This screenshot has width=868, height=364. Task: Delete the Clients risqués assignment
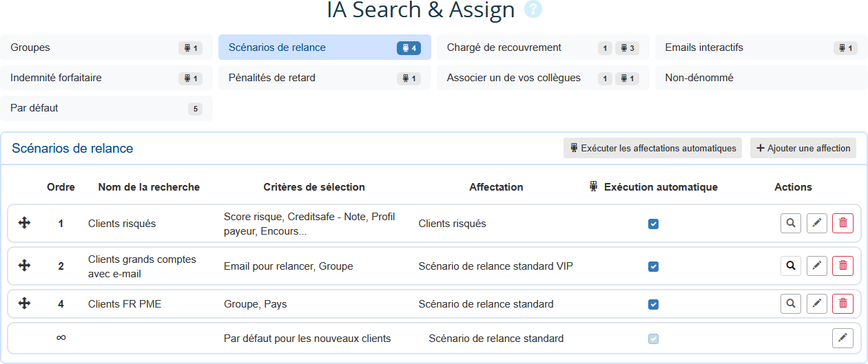click(843, 223)
